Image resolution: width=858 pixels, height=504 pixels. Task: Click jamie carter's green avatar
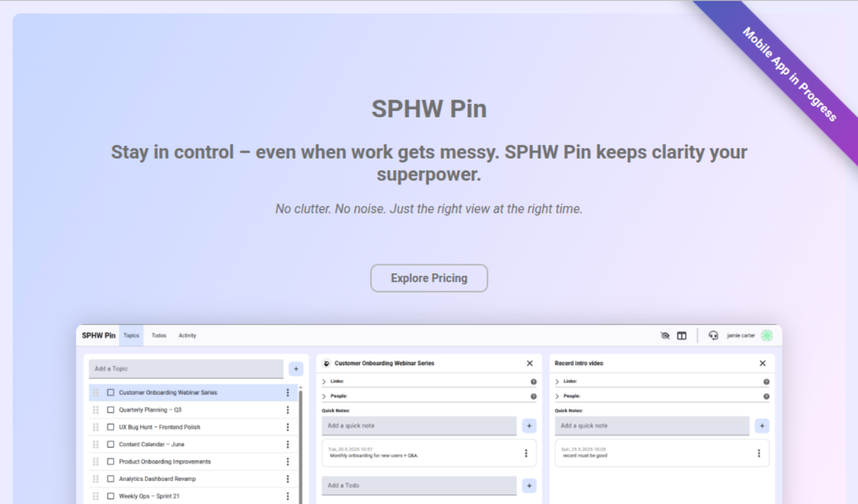click(x=767, y=335)
